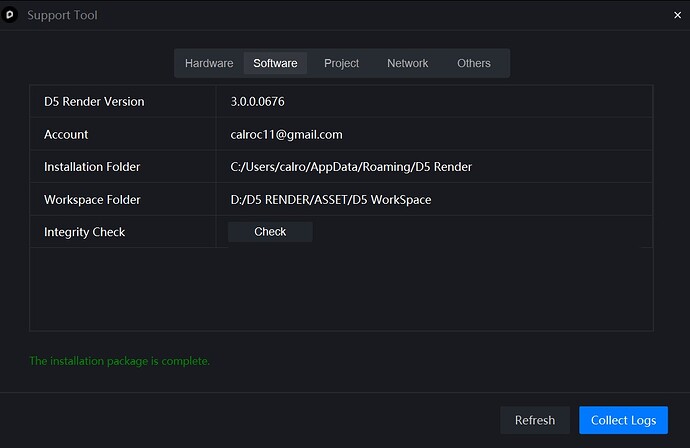690x448 pixels.
Task: Click the green installation package complete message
Action: (120, 361)
